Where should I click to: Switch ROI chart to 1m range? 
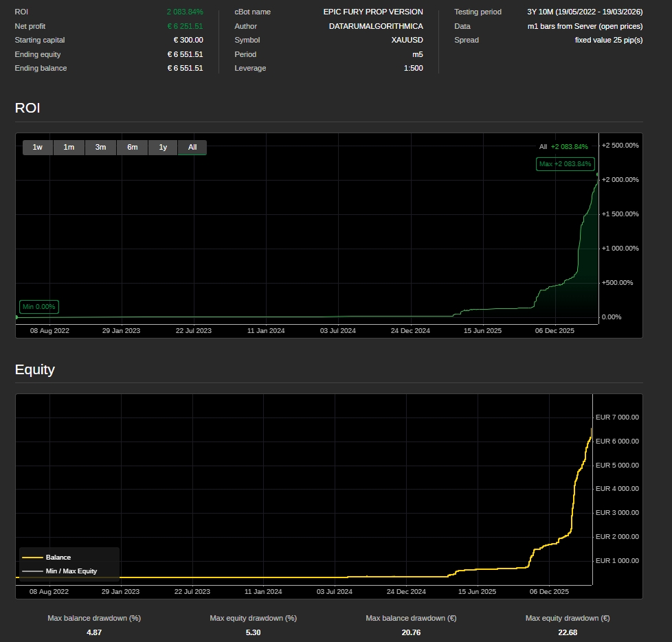coord(69,147)
